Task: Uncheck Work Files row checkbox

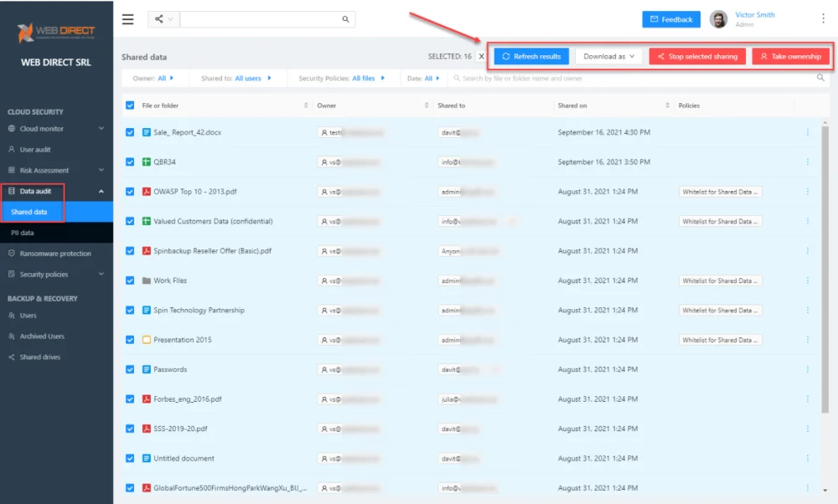Action: point(130,280)
